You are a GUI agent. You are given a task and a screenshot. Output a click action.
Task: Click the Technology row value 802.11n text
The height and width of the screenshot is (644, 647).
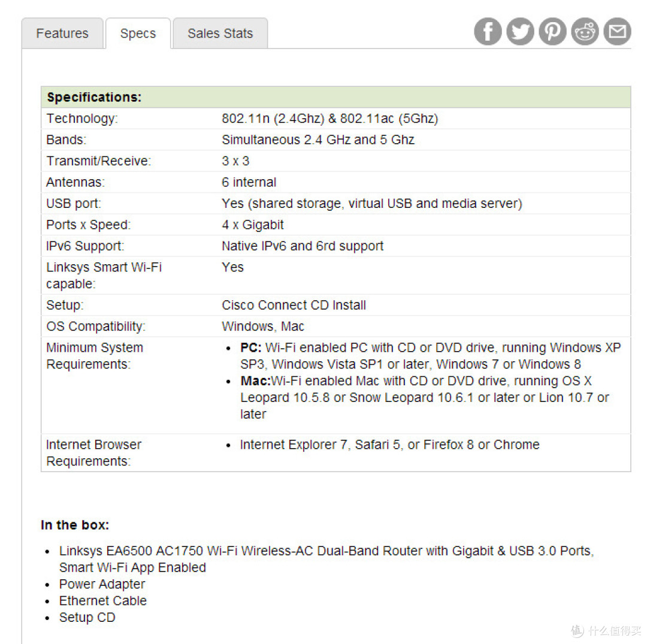coord(329,119)
